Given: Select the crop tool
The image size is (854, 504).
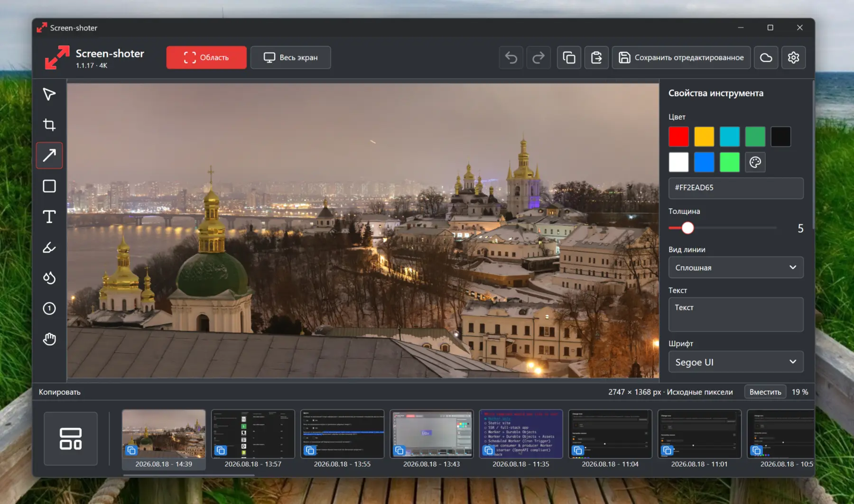Looking at the screenshot, I should point(49,125).
